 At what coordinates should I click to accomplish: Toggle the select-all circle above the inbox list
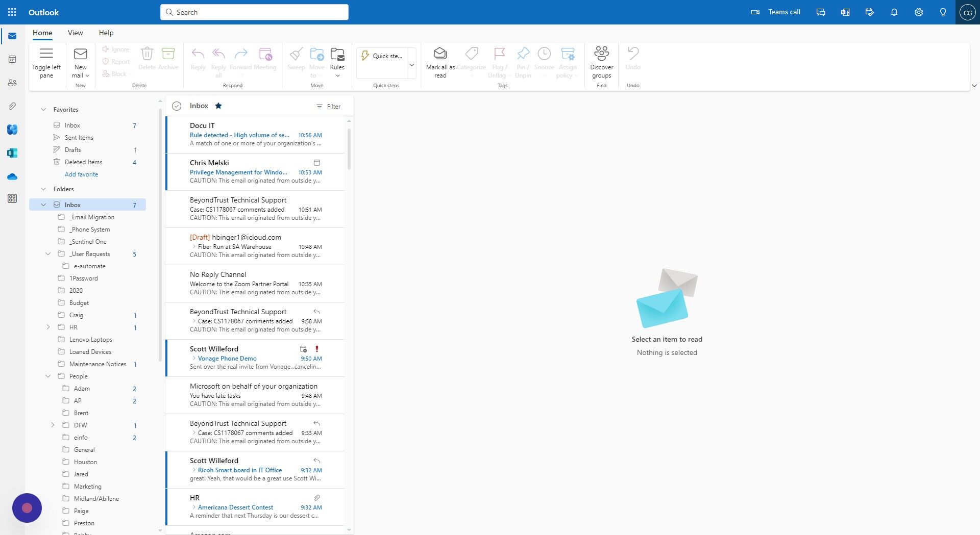pos(177,106)
